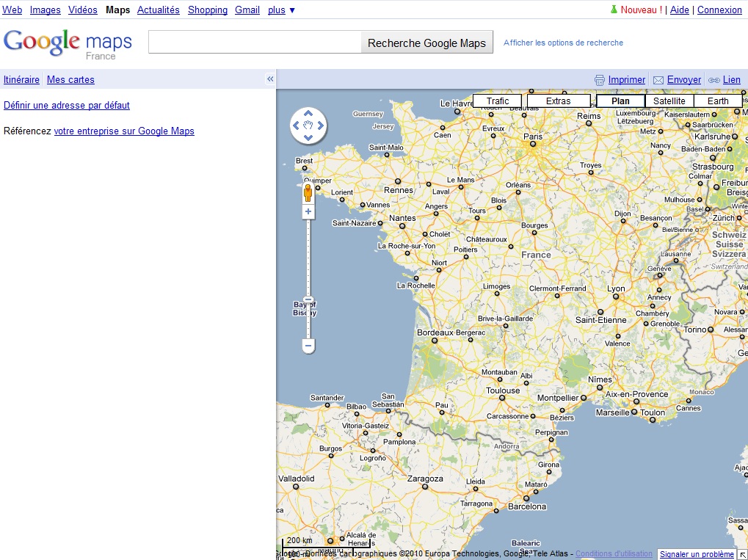Click the hand icon in the pan control
This screenshot has width=748, height=560.
(x=308, y=126)
